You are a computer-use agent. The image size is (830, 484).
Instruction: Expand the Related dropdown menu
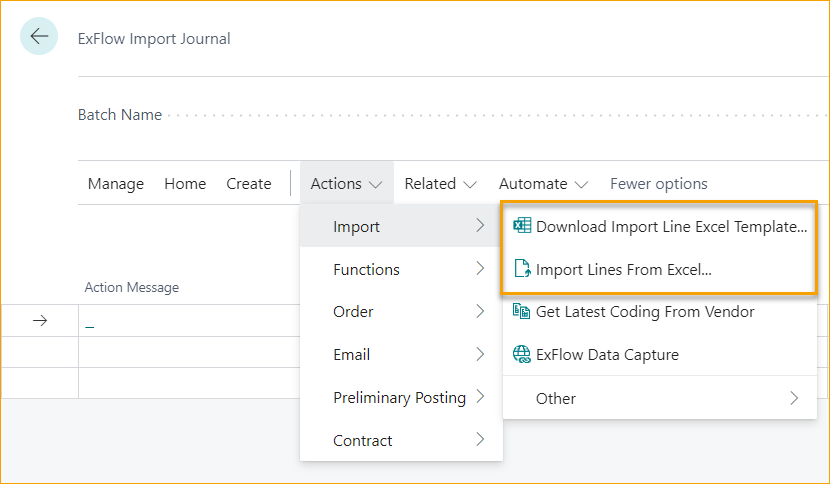(440, 184)
